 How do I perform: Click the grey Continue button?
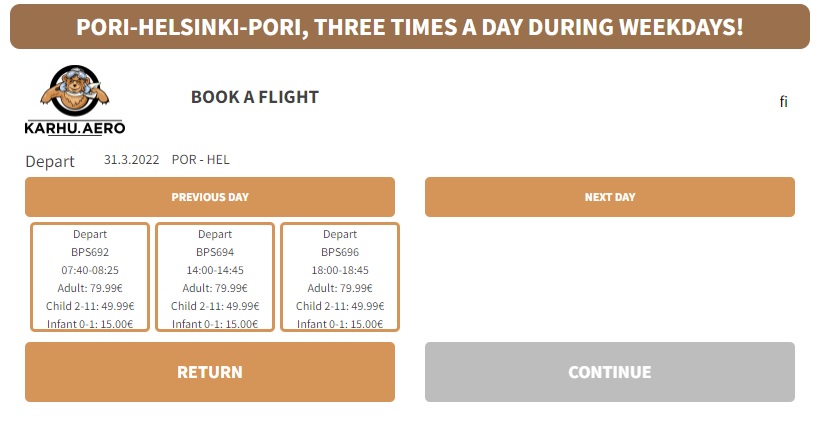610,372
